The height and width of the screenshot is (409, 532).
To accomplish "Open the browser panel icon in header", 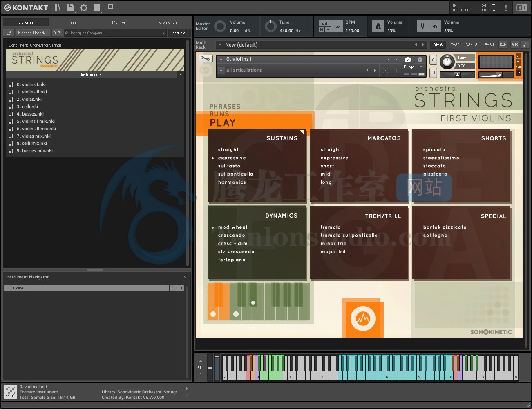I will click(58, 8).
